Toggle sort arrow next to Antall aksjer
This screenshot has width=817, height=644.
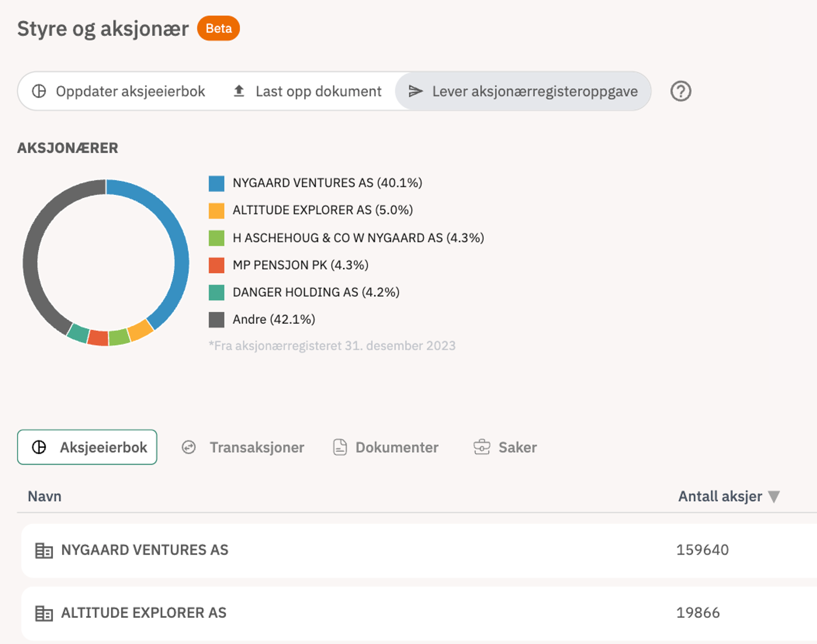coord(774,497)
